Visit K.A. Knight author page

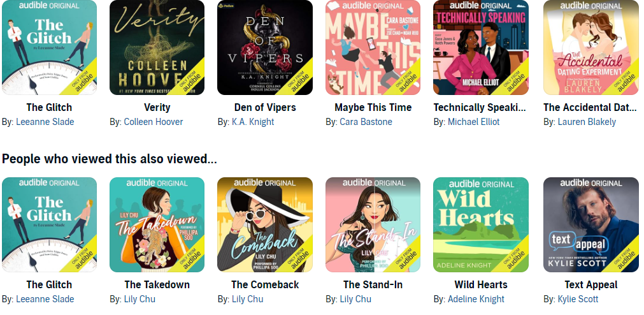point(253,122)
